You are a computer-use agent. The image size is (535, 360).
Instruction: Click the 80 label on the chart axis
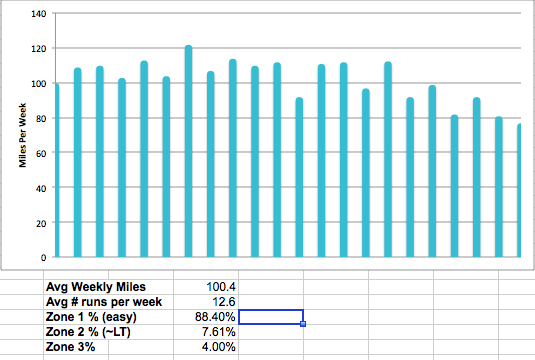tap(41, 119)
